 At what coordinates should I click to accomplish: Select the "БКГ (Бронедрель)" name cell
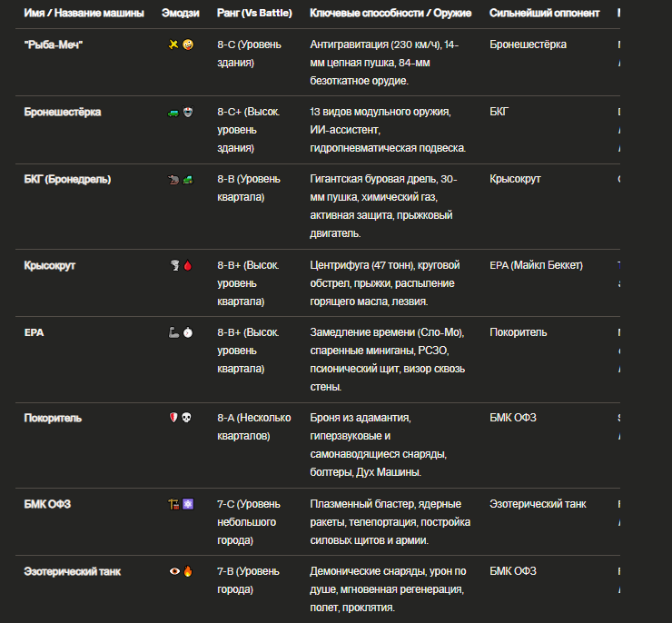pyautogui.click(x=67, y=180)
